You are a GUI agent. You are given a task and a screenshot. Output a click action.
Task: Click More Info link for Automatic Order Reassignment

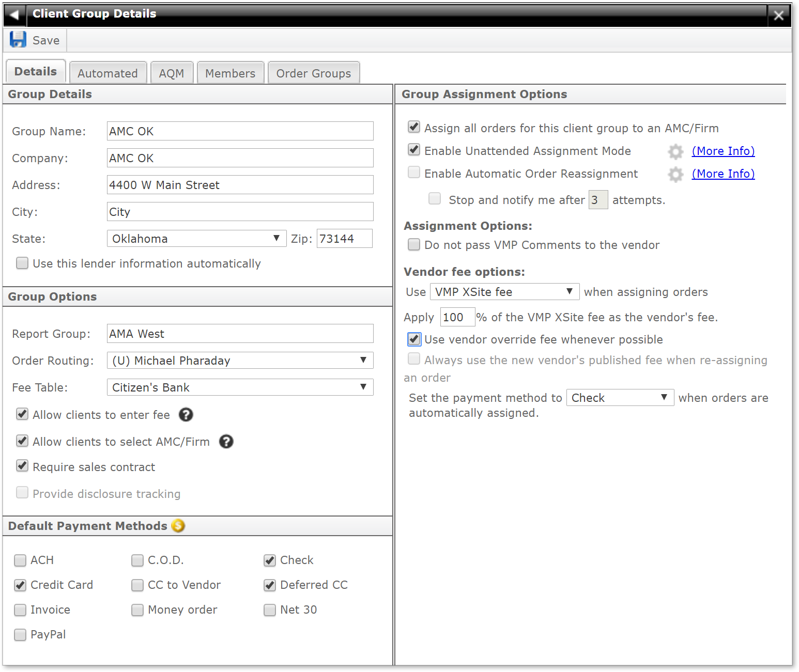point(724,174)
